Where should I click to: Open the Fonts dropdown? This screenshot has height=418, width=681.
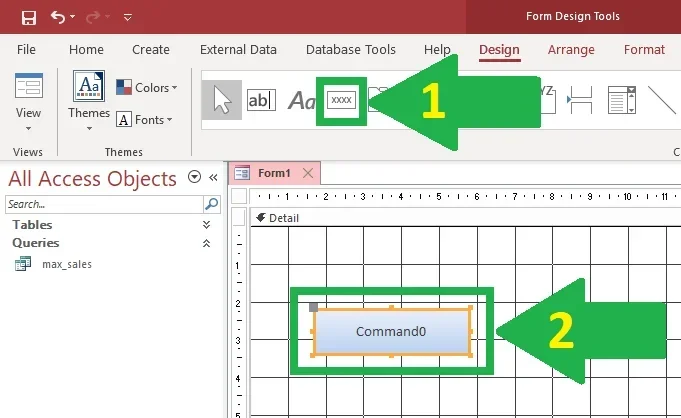coord(145,119)
